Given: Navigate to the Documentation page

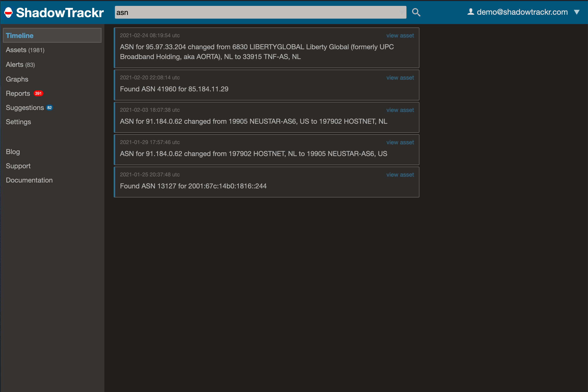Looking at the screenshot, I should pyautogui.click(x=29, y=180).
